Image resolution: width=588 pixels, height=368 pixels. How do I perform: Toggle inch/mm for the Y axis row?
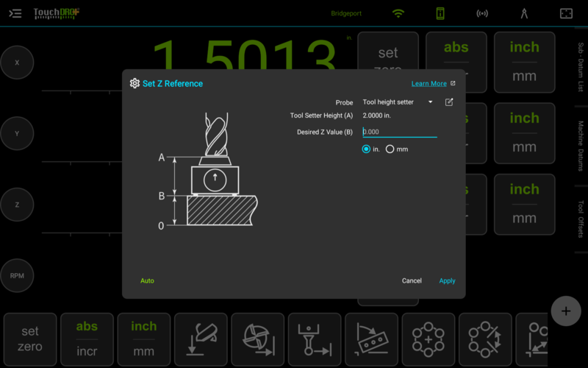click(524, 133)
